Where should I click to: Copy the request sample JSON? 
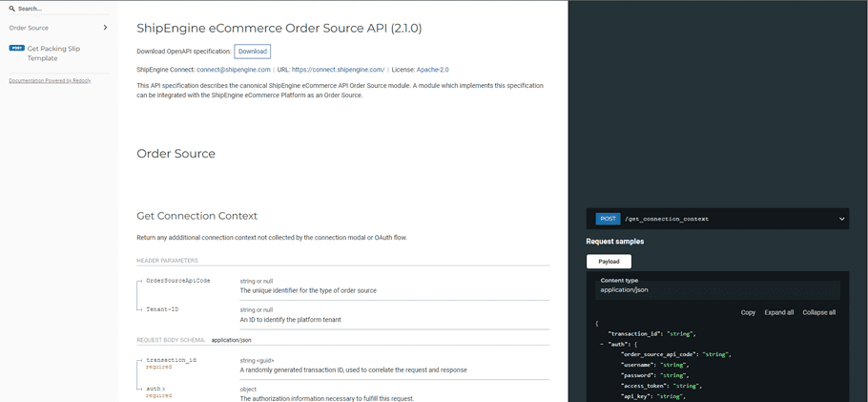[x=748, y=313]
